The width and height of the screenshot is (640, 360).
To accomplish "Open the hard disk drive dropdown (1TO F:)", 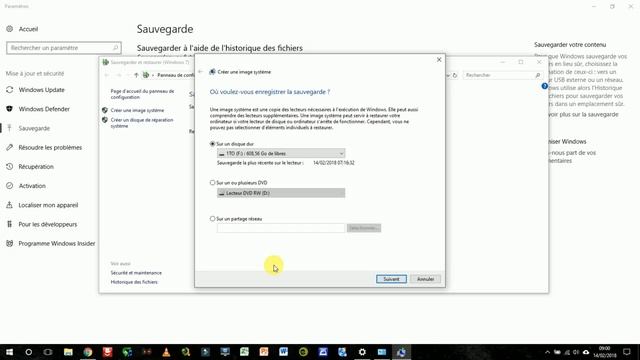I will pyautogui.click(x=281, y=153).
